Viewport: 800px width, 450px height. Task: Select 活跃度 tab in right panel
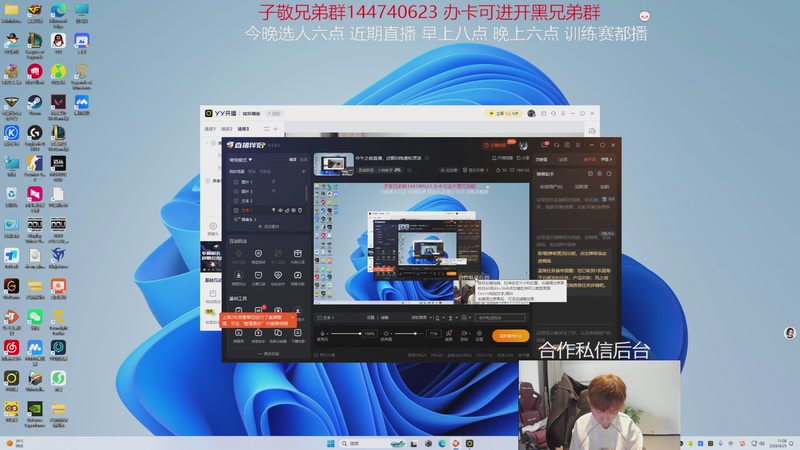coord(581,187)
